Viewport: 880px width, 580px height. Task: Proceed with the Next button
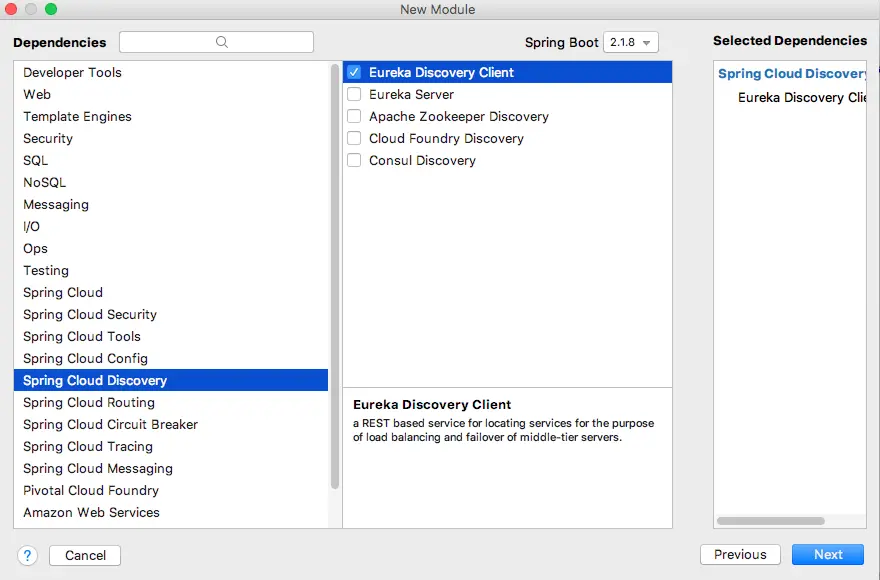(x=828, y=554)
